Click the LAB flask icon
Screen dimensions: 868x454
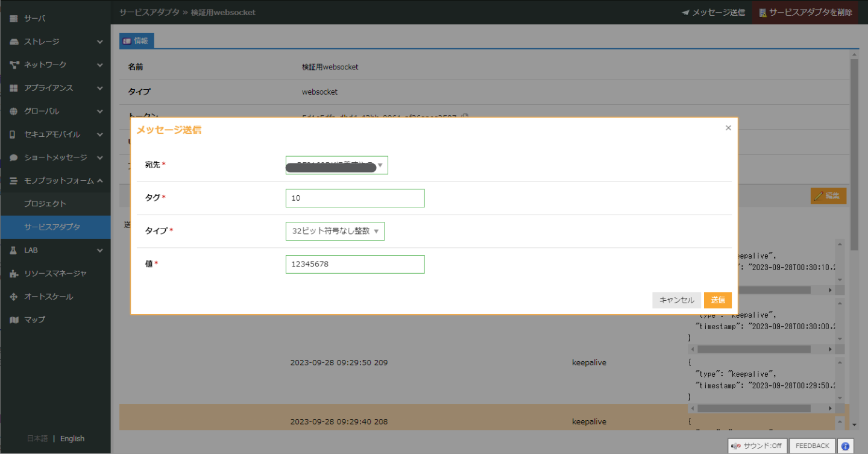pyautogui.click(x=14, y=250)
